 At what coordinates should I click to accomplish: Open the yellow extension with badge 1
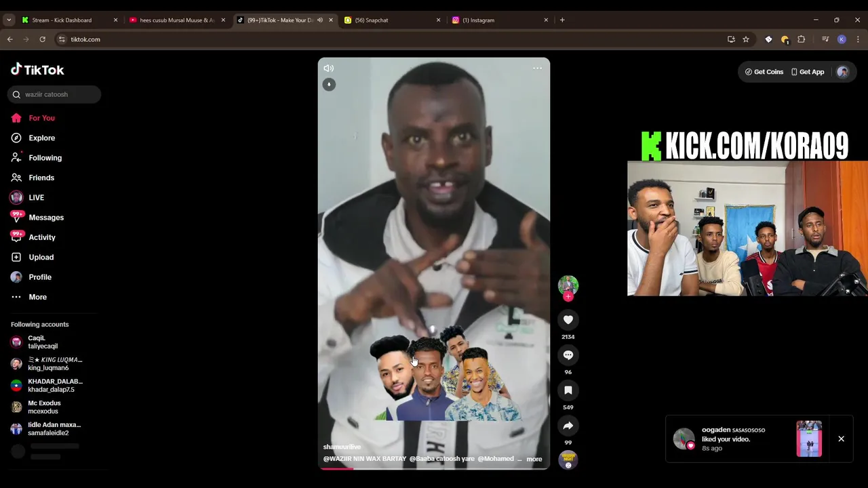tap(785, 40)
